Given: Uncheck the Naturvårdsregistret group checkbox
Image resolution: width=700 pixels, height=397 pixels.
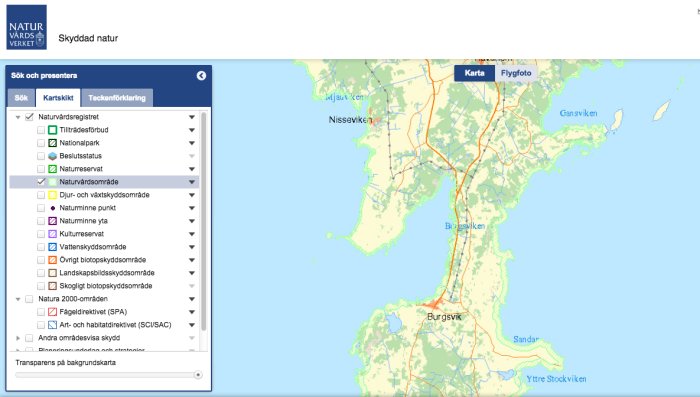Looking at the screenshot, I should click(x=29, y=117).
